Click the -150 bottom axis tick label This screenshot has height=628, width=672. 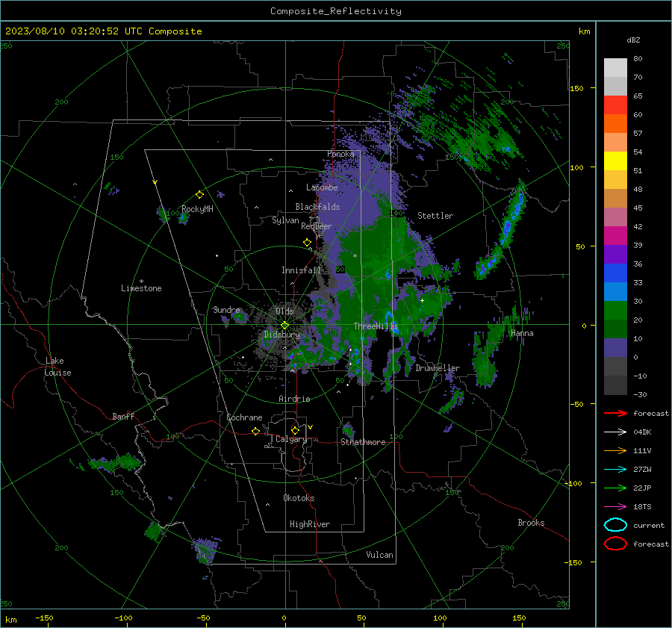(44, 618)
